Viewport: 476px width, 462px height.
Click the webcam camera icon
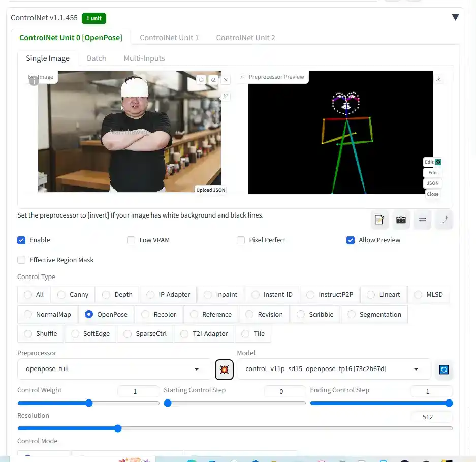pos(401,219)
